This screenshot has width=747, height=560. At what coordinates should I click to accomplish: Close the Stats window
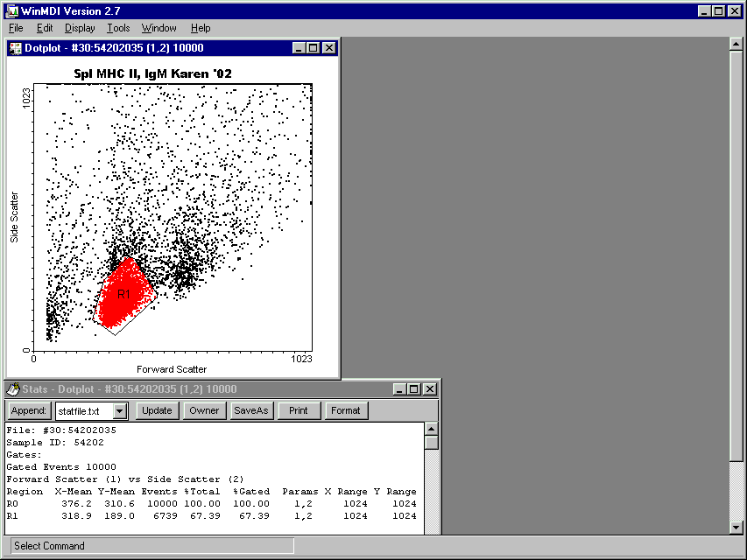[429, 389]
